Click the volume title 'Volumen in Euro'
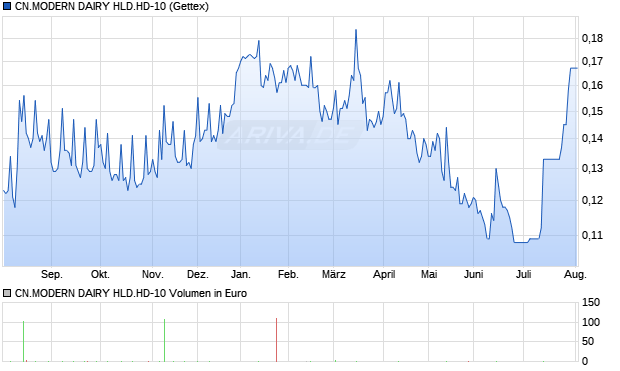620x371 pixels. [x=208, y=293]
